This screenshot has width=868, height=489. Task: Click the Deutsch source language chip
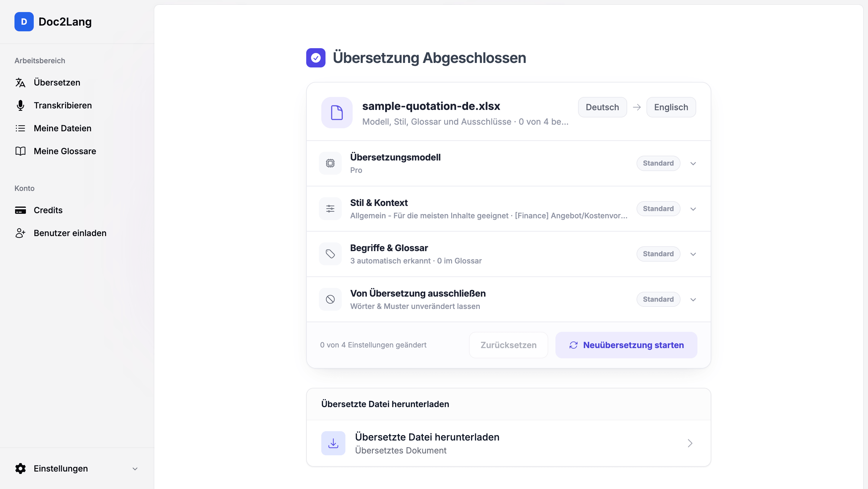(602, 107)
